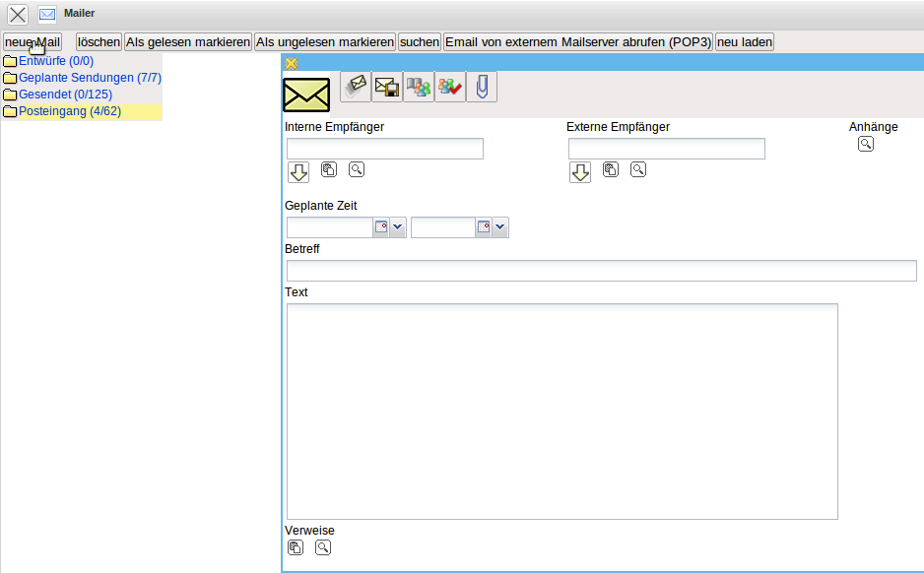This screenshot has width=924, height=573.
Task: Open the address book people icon
Action: pyautogui.click(x=419, y=87)
